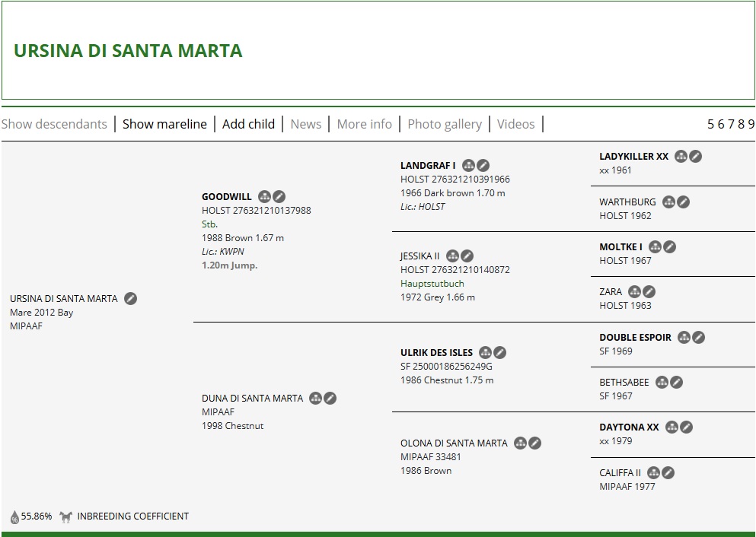Click the horse icon beside INBREEDING COEFFICIENT
Screen dimensions: 756x537
(x=65, y=516)
